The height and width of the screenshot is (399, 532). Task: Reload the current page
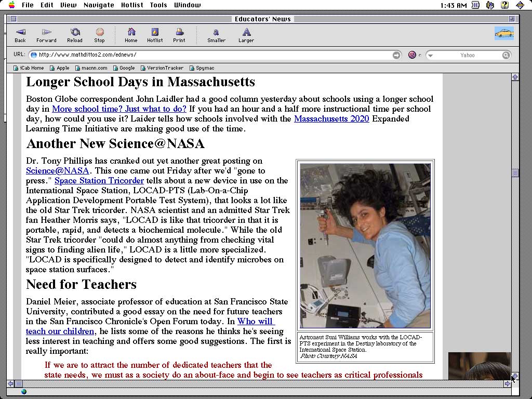pos(75,35)
